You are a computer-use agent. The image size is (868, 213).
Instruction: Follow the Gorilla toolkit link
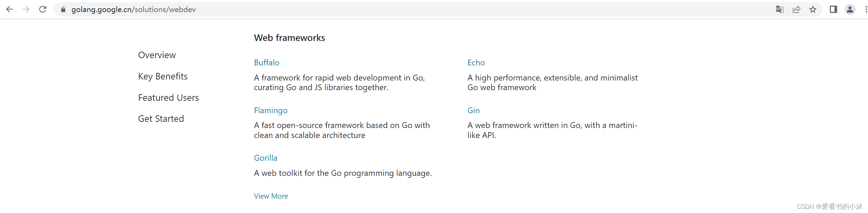pos(266,158)
